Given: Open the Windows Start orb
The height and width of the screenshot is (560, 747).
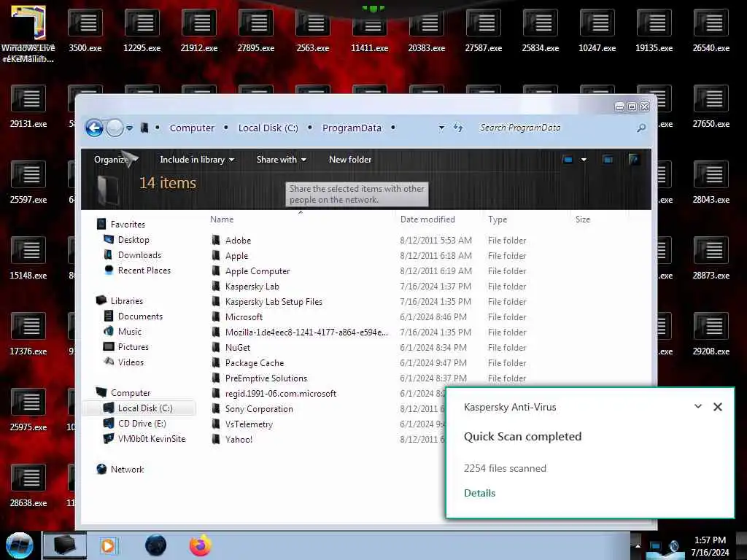Looking at the screenshot, I should (x=19, y=545).
